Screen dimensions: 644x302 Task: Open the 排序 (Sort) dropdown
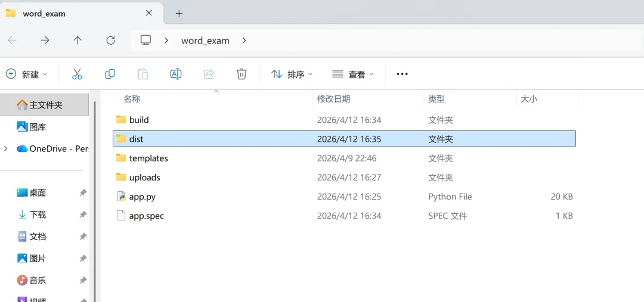pyautogui.click(x=292, y=74)
